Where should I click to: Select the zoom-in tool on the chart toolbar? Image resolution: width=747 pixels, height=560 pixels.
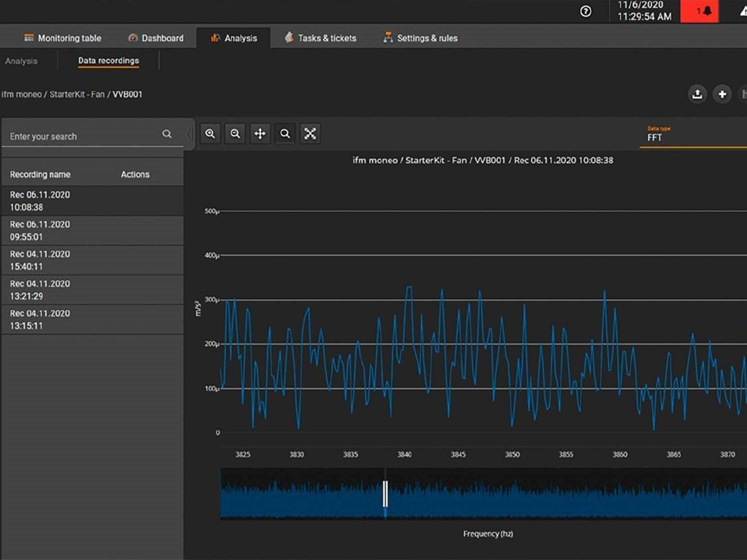point(210,134)
